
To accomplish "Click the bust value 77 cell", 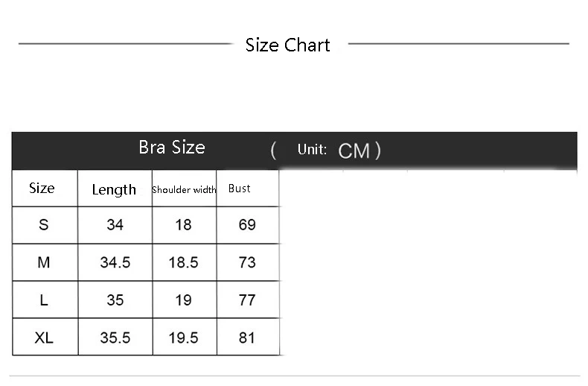I will (248, 300).
